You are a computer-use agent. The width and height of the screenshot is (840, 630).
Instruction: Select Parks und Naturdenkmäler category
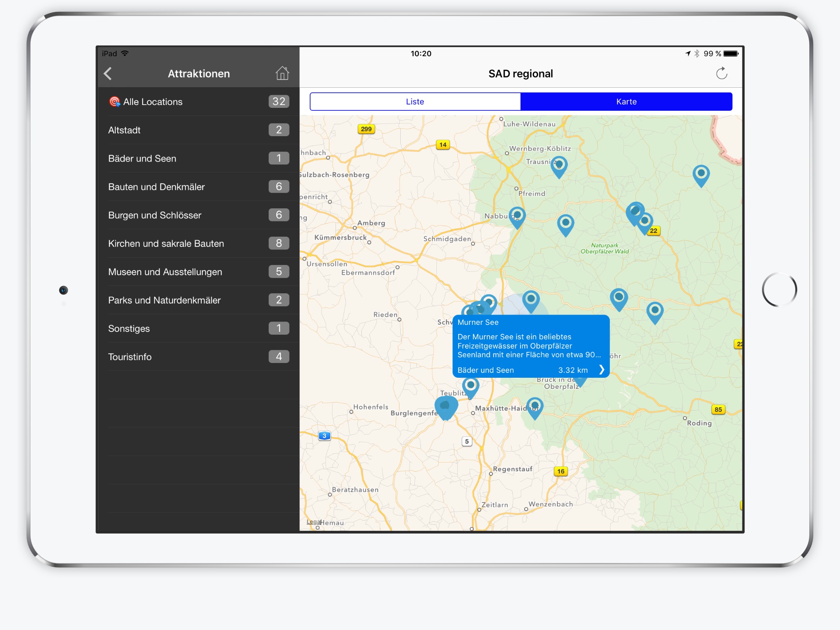tap(199, 300)
